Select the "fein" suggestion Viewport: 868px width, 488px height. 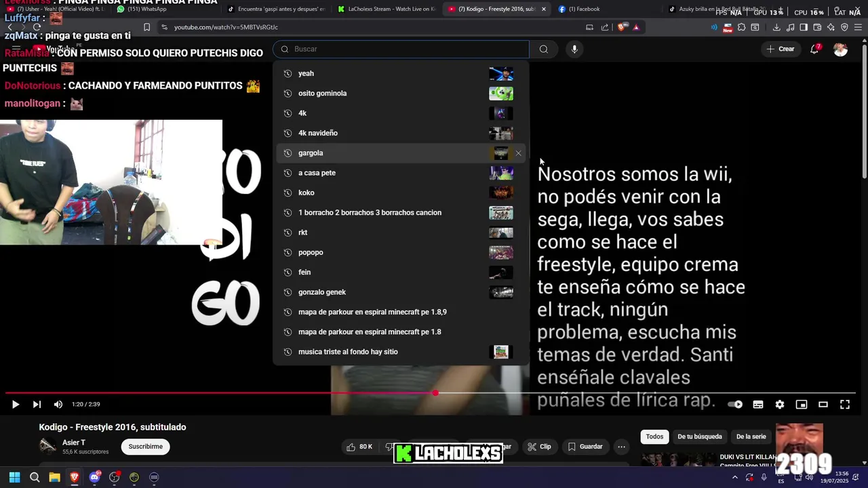click(x=401, y=272)
